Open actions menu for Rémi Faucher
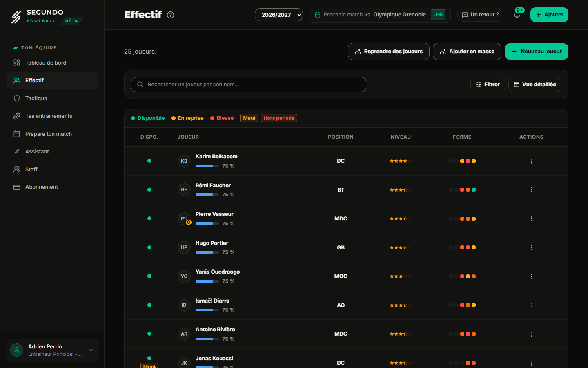 click(x=531, y=190)
